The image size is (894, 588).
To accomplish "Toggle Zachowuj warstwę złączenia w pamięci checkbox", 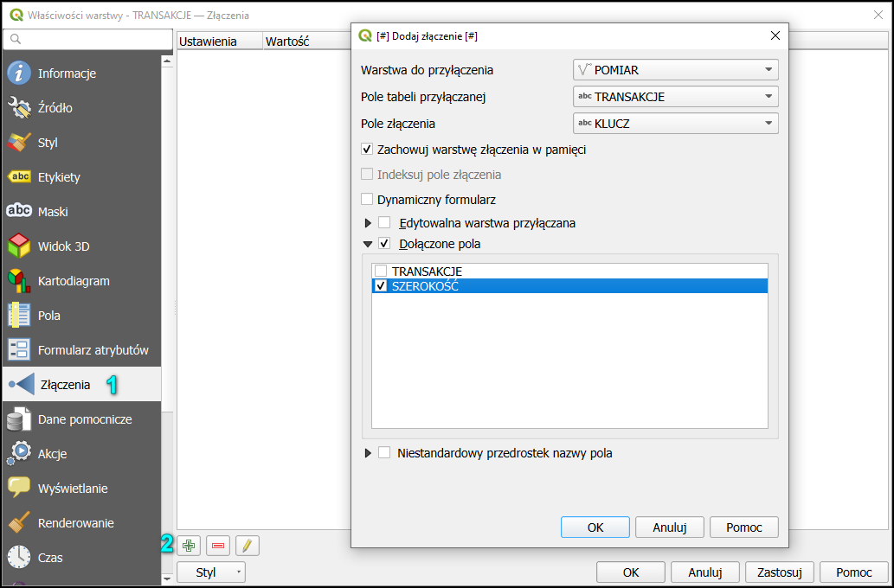I will 367,150.
